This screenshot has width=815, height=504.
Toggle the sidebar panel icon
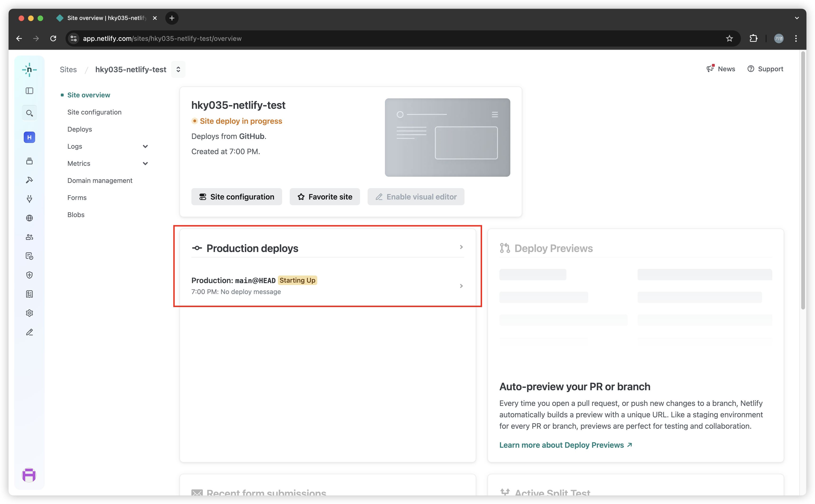coord(29,91)
